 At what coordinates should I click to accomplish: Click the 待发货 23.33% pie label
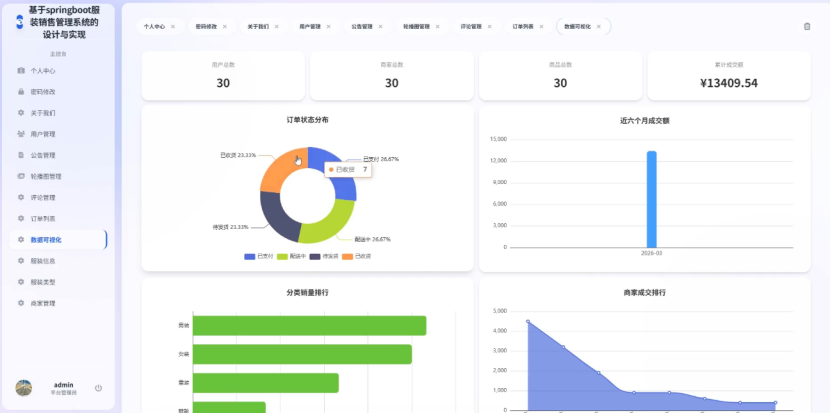coord(230,227)
